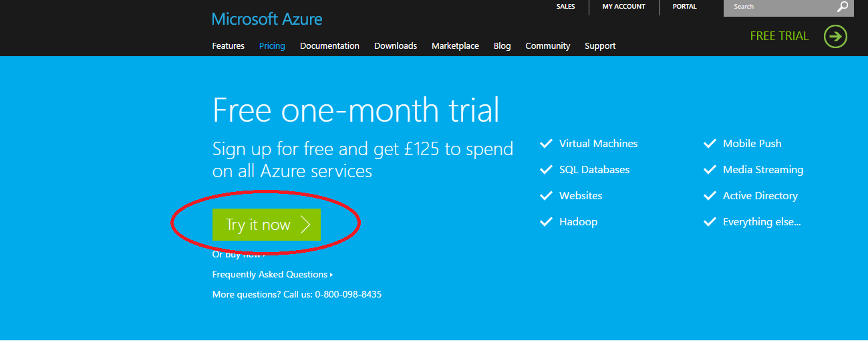Click the Try it now button

266,225
